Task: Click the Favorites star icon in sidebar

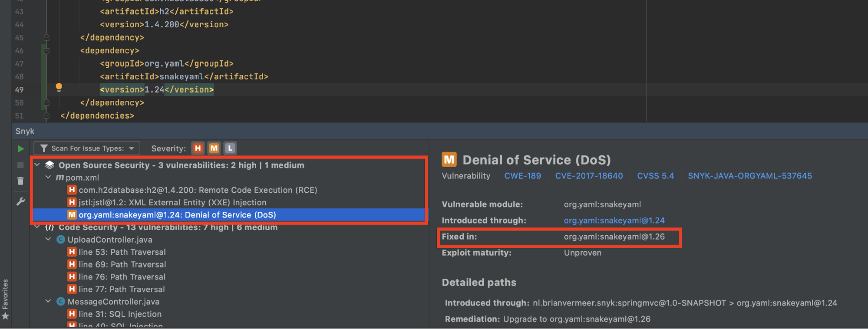Action: click(x=5, y=316)
